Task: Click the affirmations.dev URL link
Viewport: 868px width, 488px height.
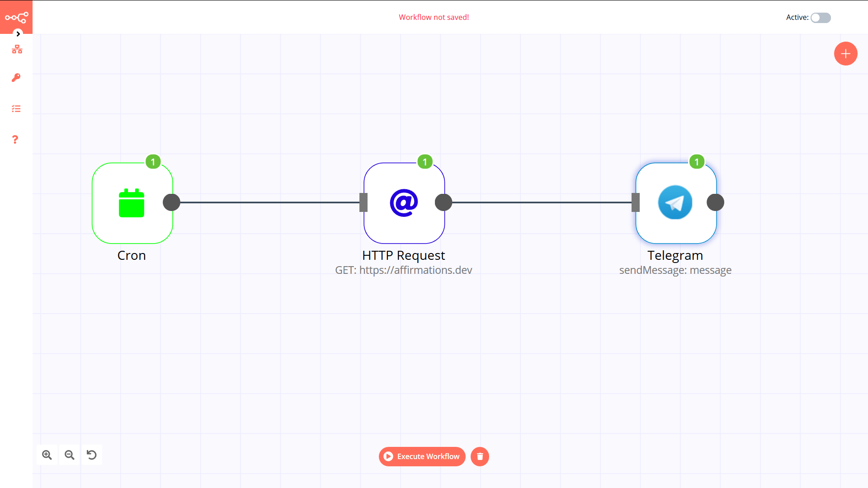Action: point(415,269)
